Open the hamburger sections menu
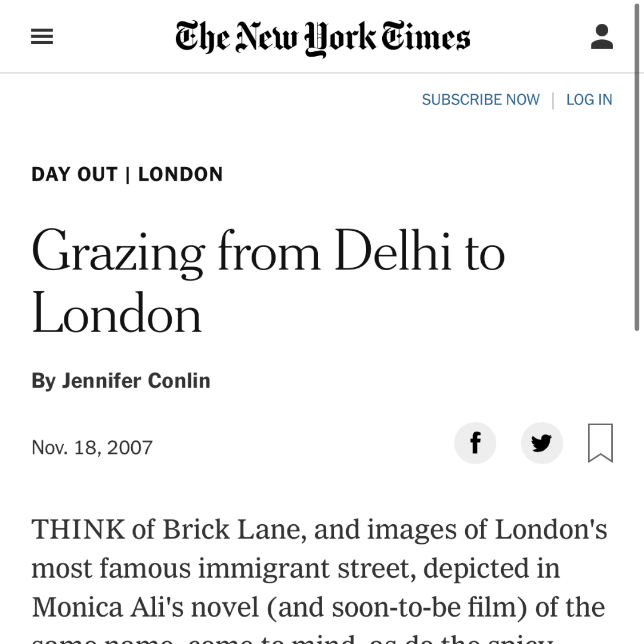Screen dimensions: 644x644 click(42, 36)
